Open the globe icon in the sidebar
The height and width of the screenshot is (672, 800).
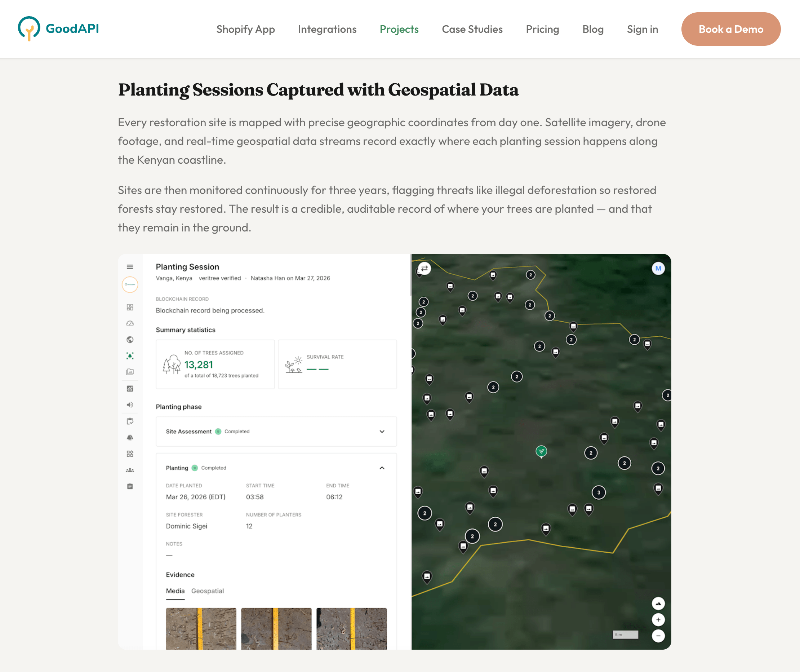(x=130, y=339)
